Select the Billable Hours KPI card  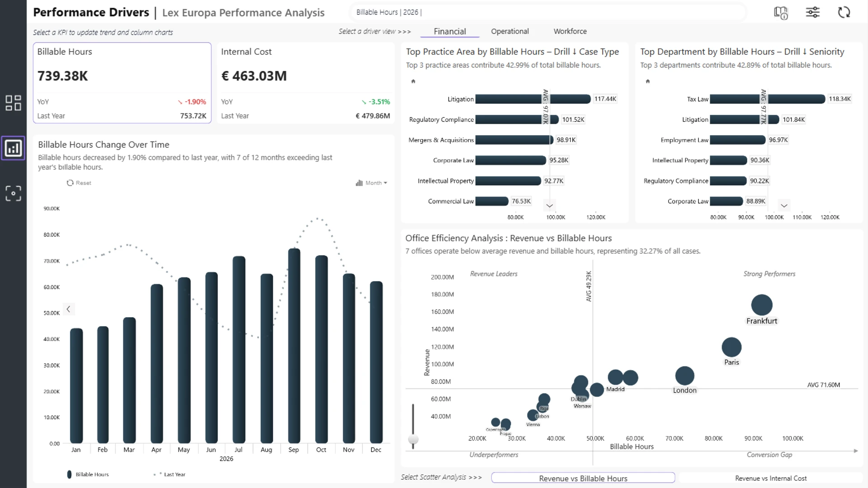(x=122, y=83)
